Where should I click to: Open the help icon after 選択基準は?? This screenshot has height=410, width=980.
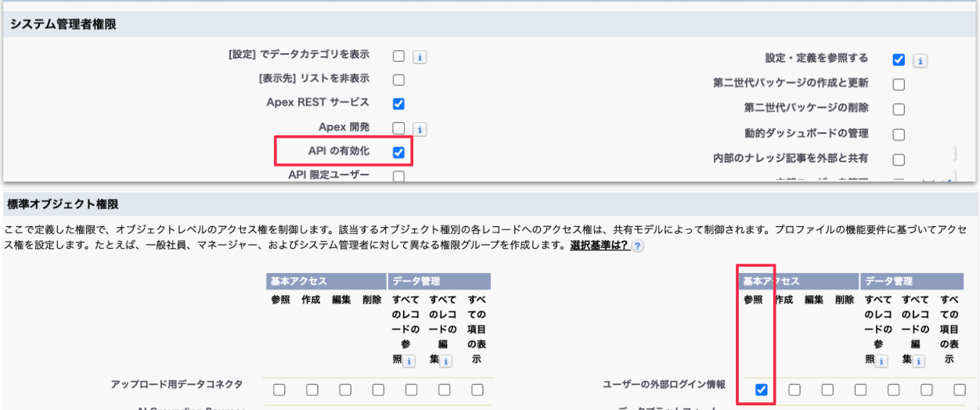[x=638, y=246]
